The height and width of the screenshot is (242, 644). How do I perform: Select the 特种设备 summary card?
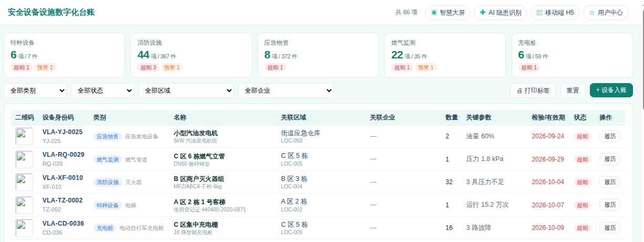coord(65,55)
